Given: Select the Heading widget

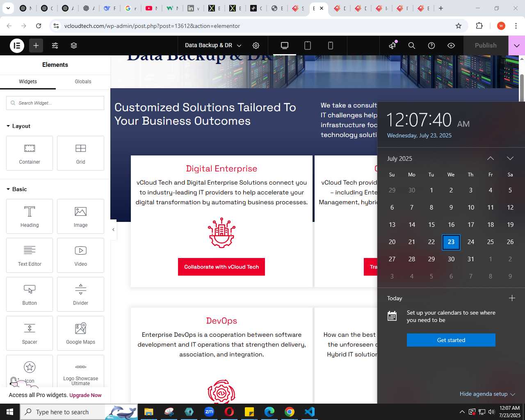Looking at the screenshot, I should [x=30, y=216].
